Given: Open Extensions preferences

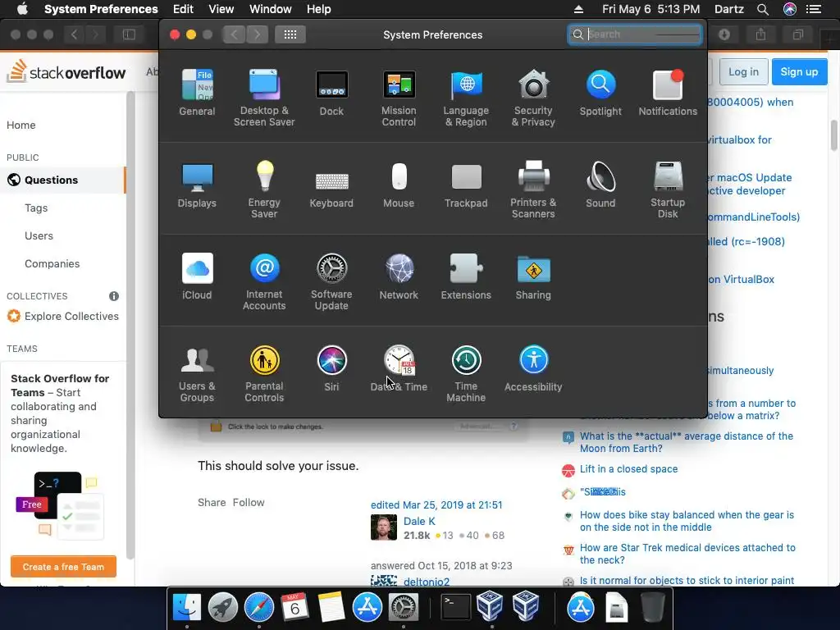Looking at the screenshot, I should click(x=466, y=276).
